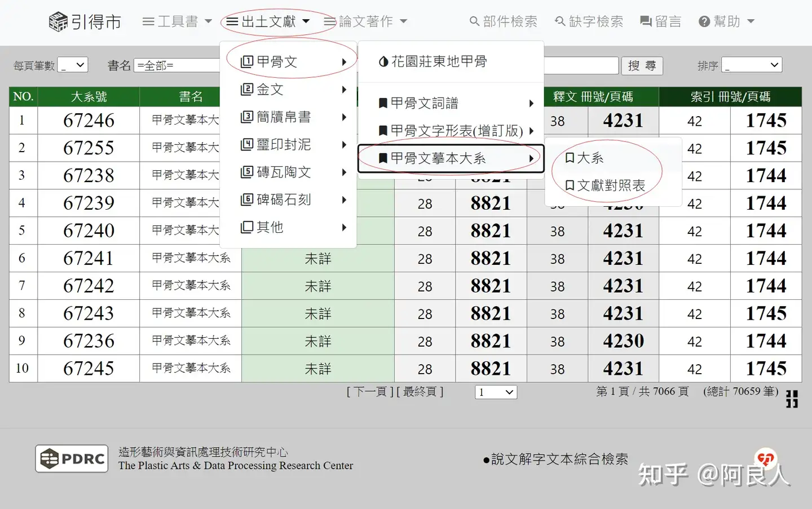
Task: Choose 文獻對照表 in the flyout menu
Action: click(x=614, y=185)
